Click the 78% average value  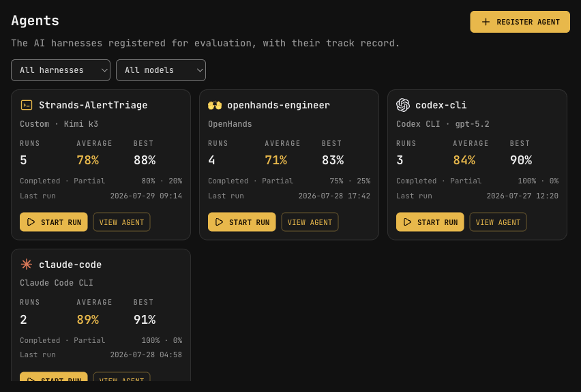pyautogui.click(x=87, y=160)
